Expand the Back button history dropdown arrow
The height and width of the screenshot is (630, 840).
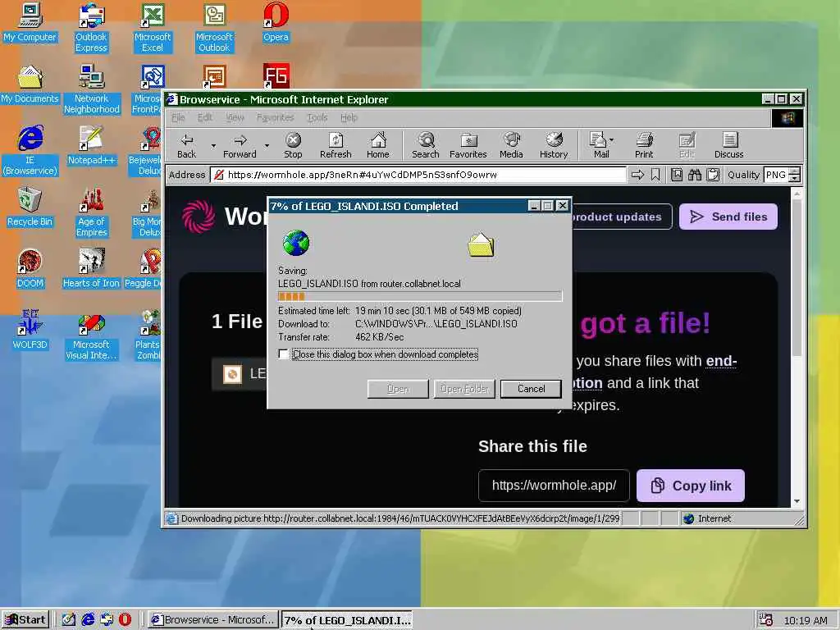213,145
